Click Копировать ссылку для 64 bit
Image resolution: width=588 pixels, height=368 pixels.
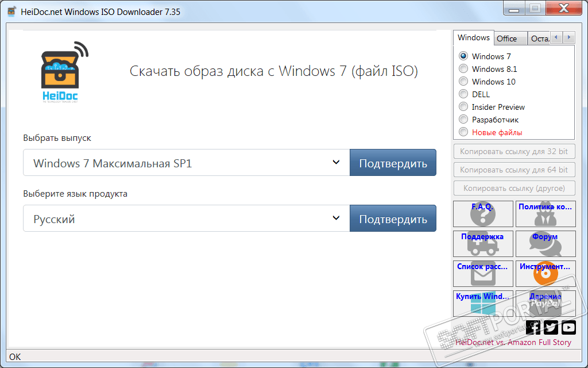click(514, 170)
